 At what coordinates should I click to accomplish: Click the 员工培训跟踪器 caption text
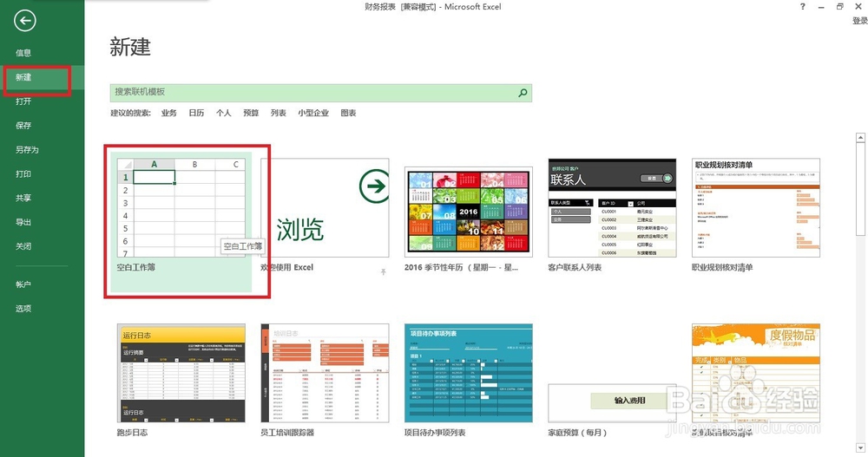(x=287, y=433)
